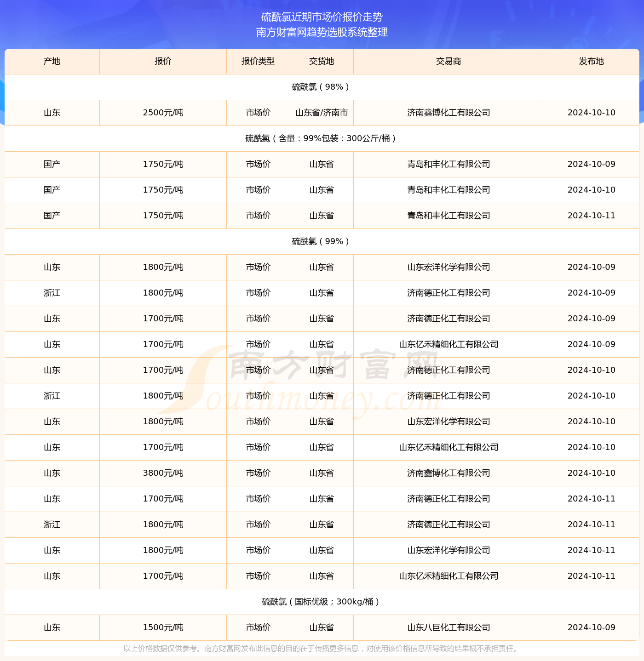Click date 2024-10-09 in the 山东八巨化工 row
Image resolution: width=644 pixels, height=661 pixels.
591,627
